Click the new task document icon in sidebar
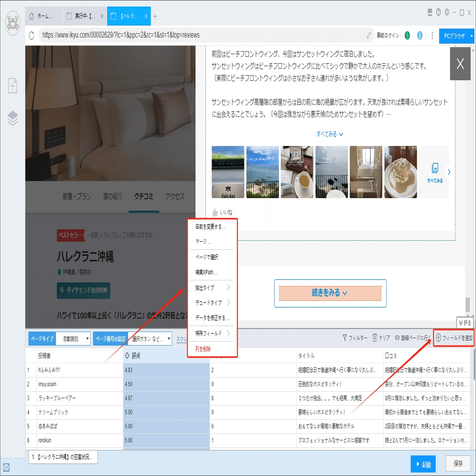The width and height of the screenshot is (476, 476). pos(13,86)
